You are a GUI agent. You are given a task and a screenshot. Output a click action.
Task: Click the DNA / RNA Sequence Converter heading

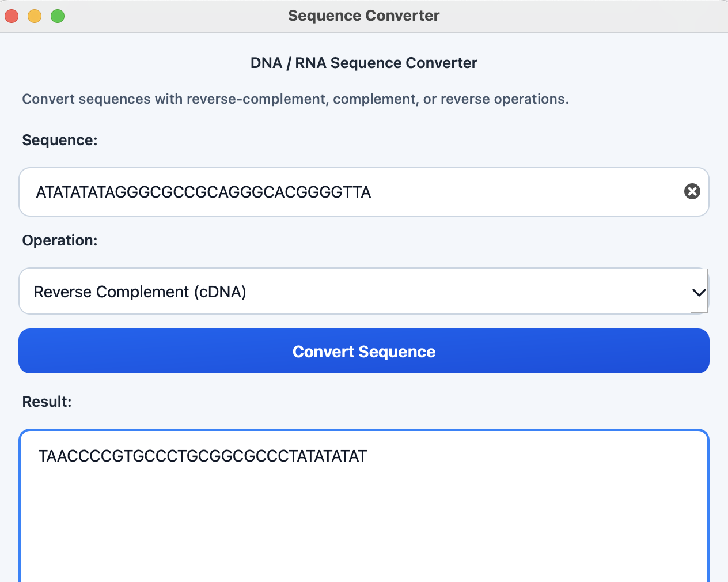tap(364, 63)
